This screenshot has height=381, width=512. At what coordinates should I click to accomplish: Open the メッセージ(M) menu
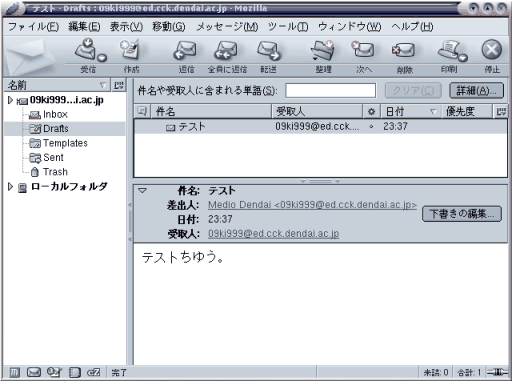[x=227, y=26]
